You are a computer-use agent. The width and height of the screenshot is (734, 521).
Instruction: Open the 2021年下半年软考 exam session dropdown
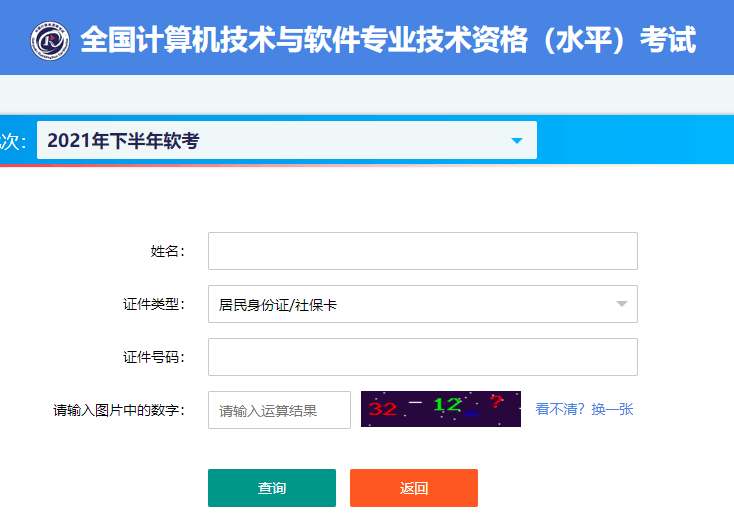point(286,141)
